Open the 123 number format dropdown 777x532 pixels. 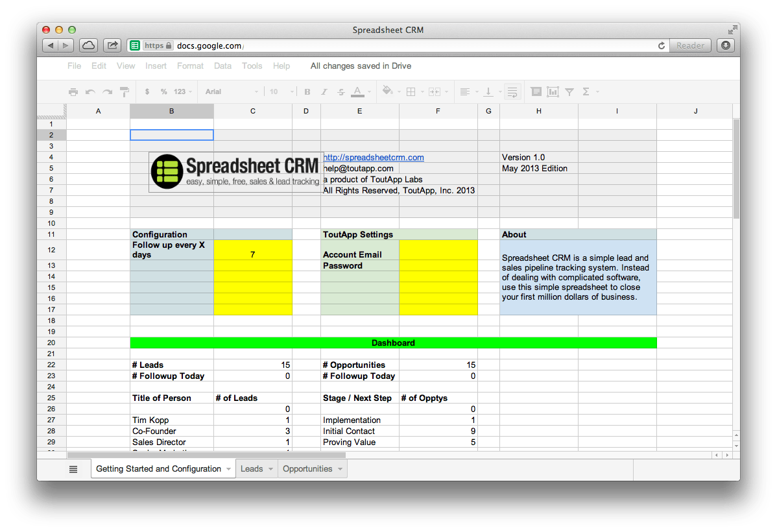click(x=183, y=91)
